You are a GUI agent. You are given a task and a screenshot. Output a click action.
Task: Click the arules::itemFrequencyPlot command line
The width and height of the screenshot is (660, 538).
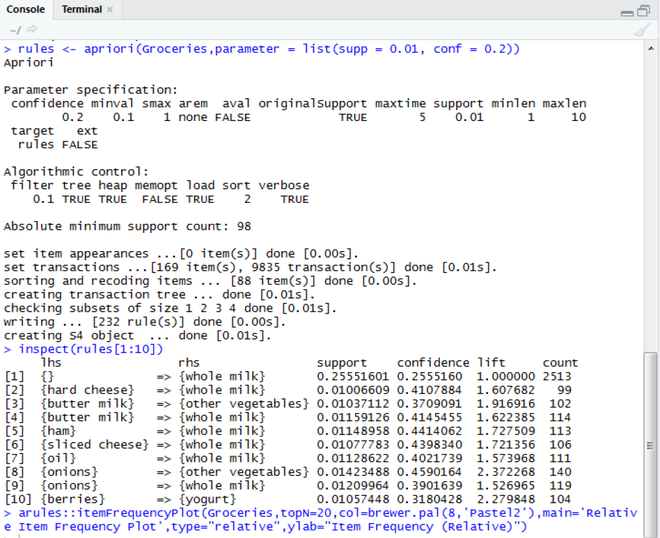point(321,519)
